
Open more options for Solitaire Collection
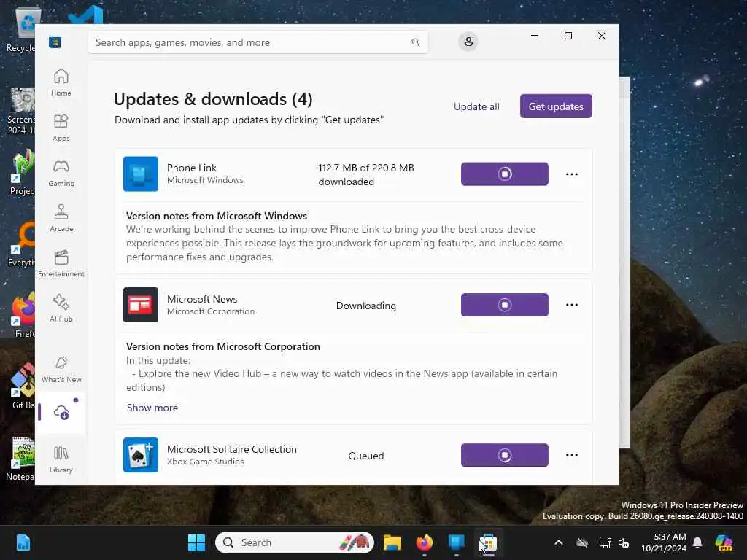[572, 455]
